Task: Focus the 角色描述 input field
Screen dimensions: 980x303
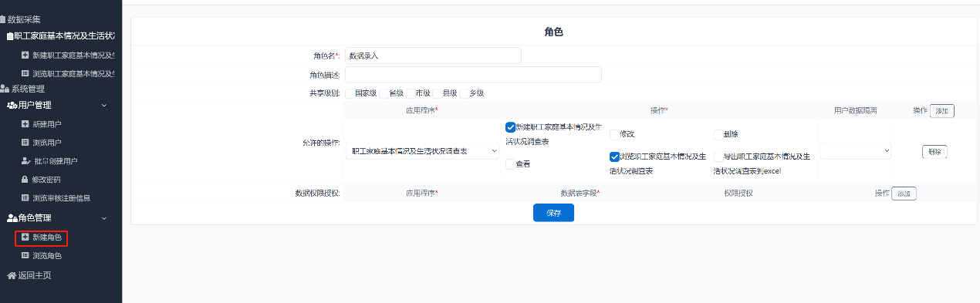Action: [x=473, y=75]
